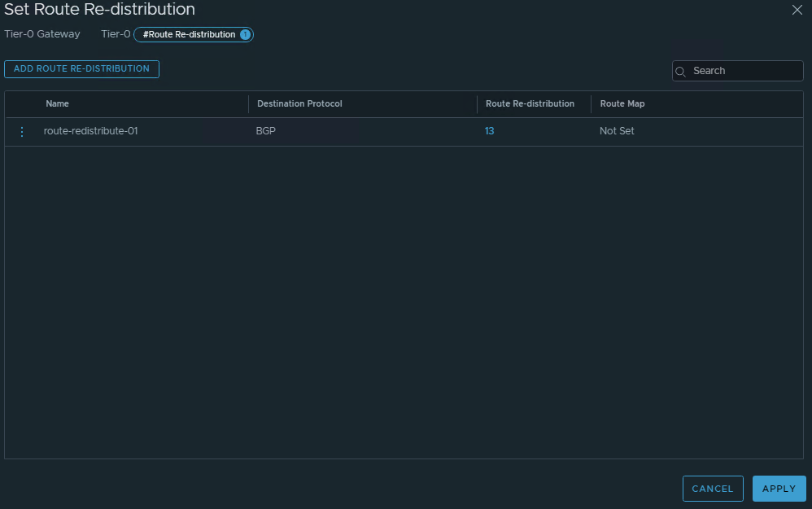Click the BGP destination protocol cell
This screenshot has height=509, width=812.
(266, 131)
